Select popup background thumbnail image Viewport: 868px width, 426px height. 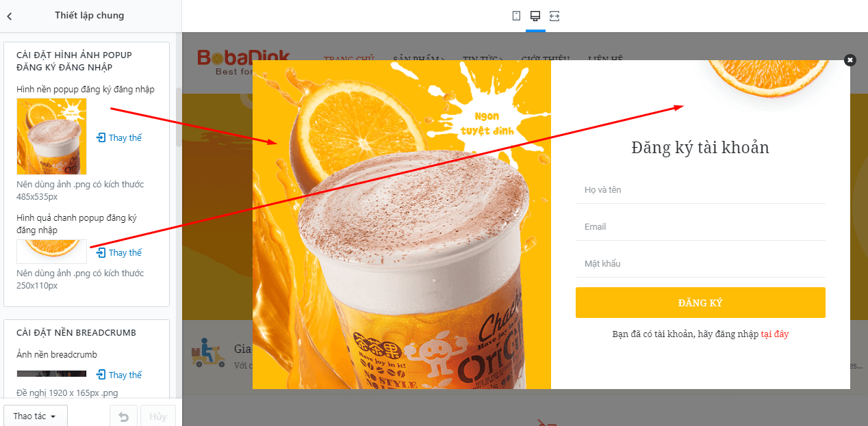(x=52, y=136)
